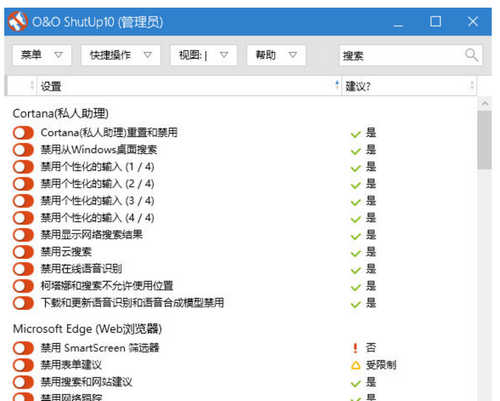
Task: Turn on 禁用在线语音识别 switch
Action: point(23,269)
